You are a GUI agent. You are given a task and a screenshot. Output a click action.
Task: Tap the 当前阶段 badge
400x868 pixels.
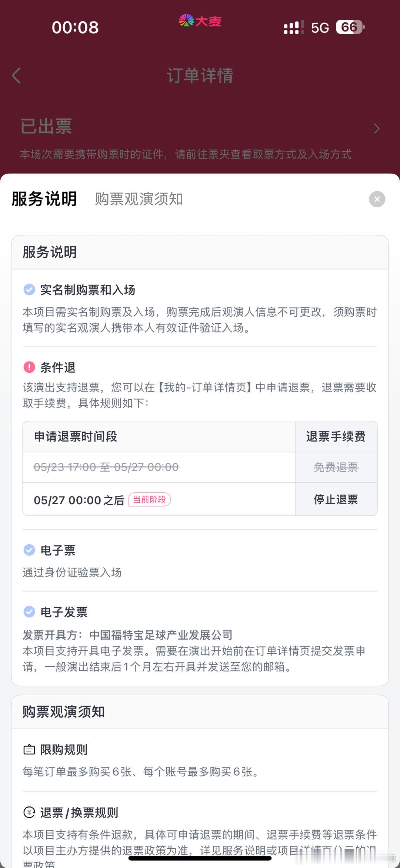tap(149, 499)
